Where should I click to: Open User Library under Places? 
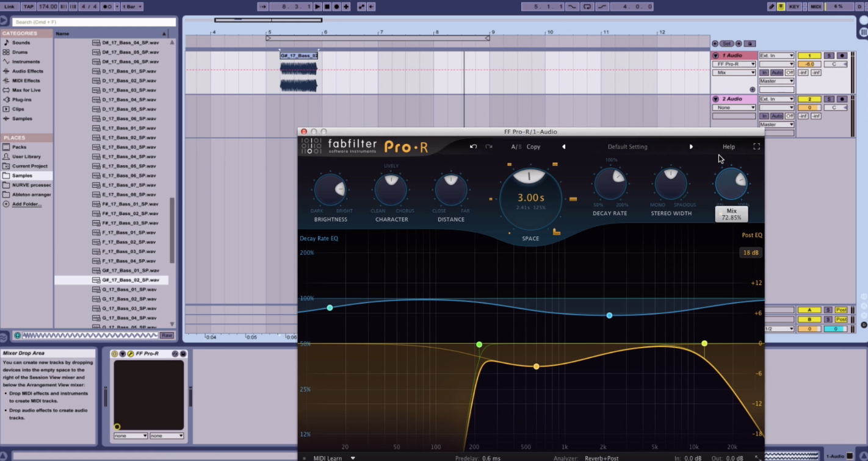(26, 157)
